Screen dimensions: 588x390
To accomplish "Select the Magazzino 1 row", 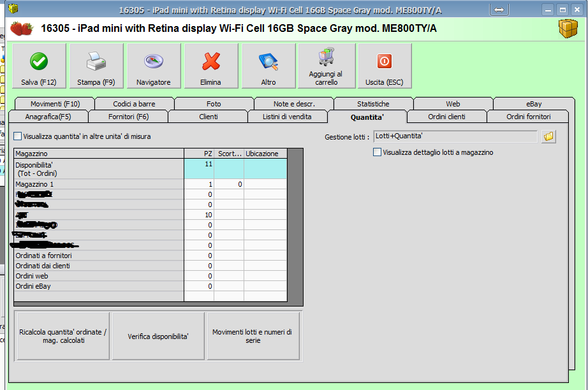I will 151,184.
